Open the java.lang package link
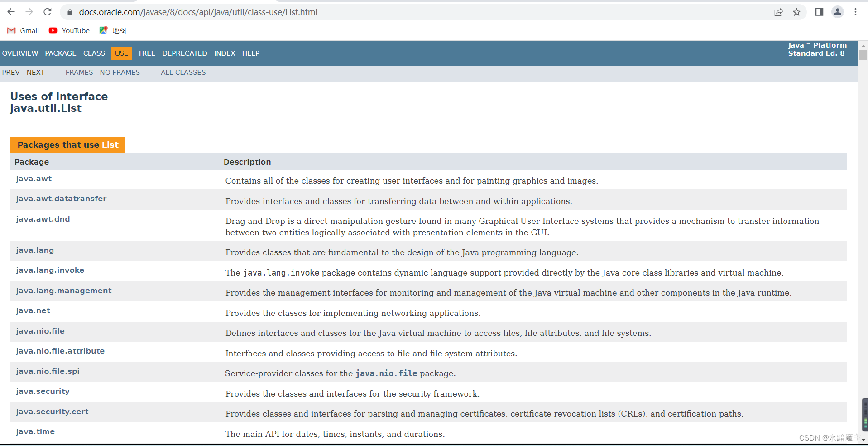This screenshot has width=868, height=446. point(35,251)
